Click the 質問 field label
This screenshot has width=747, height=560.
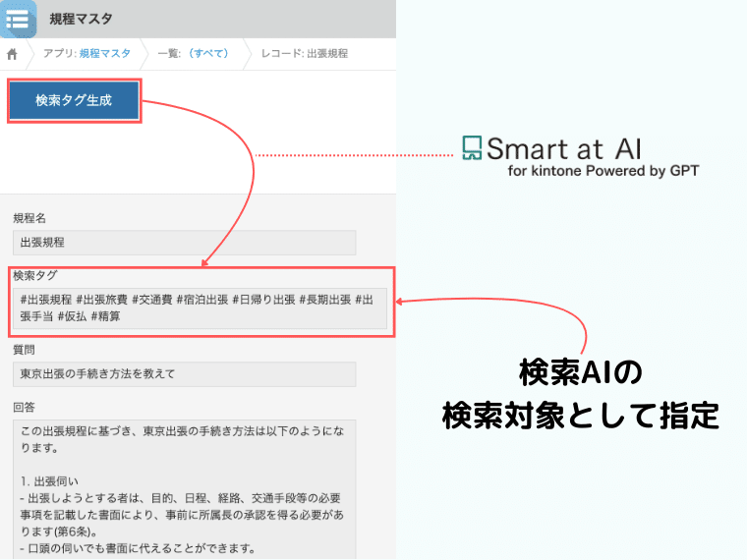pyautogui.click(x=24, y=350)
